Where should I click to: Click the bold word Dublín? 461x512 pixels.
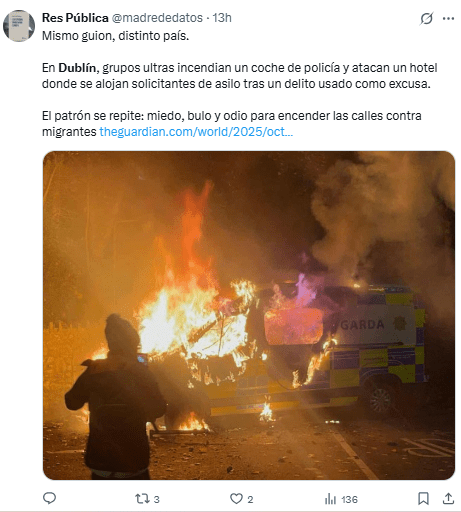click(x=77, y=68)
